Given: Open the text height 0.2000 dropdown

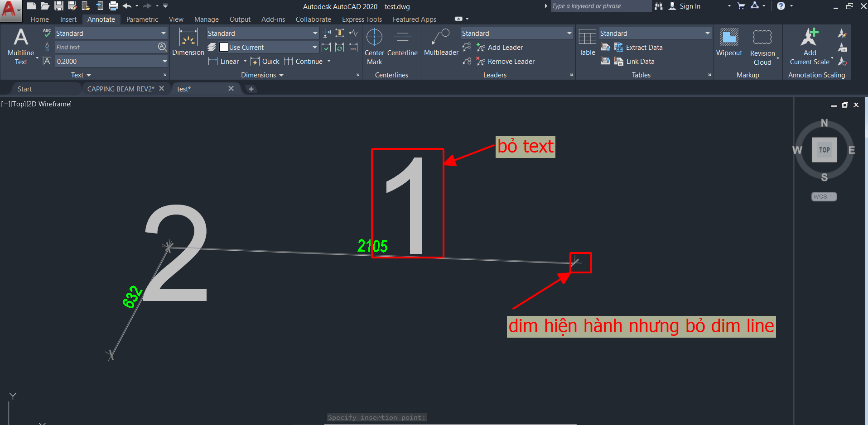Looking at the screenshot, I should tap(164, 62).
